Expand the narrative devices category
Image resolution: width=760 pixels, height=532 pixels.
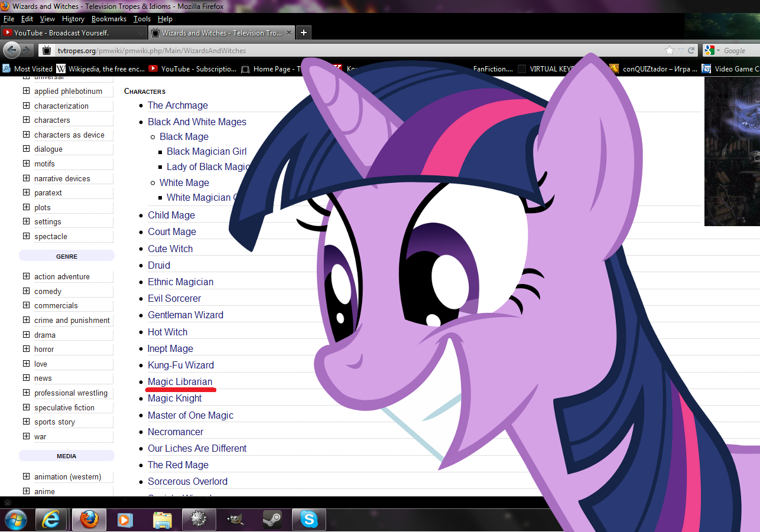tap(26, 178)
